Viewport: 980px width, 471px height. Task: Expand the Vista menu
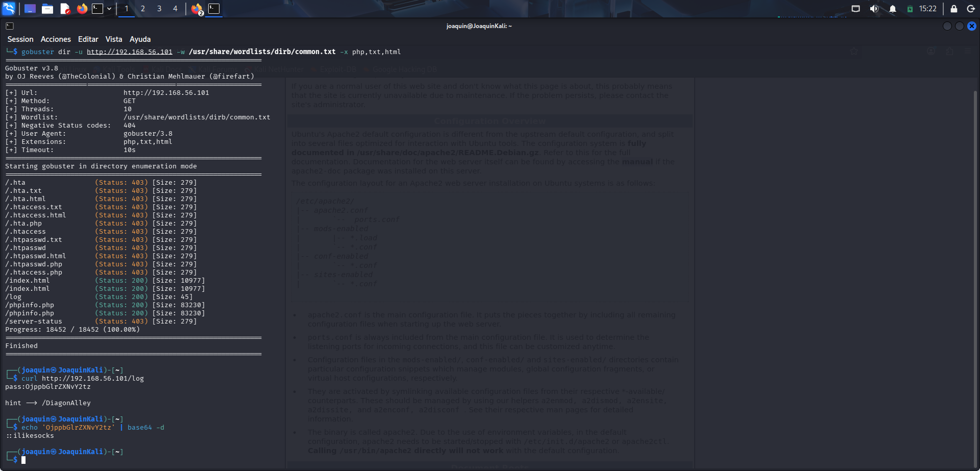click(x=114, y=39)
